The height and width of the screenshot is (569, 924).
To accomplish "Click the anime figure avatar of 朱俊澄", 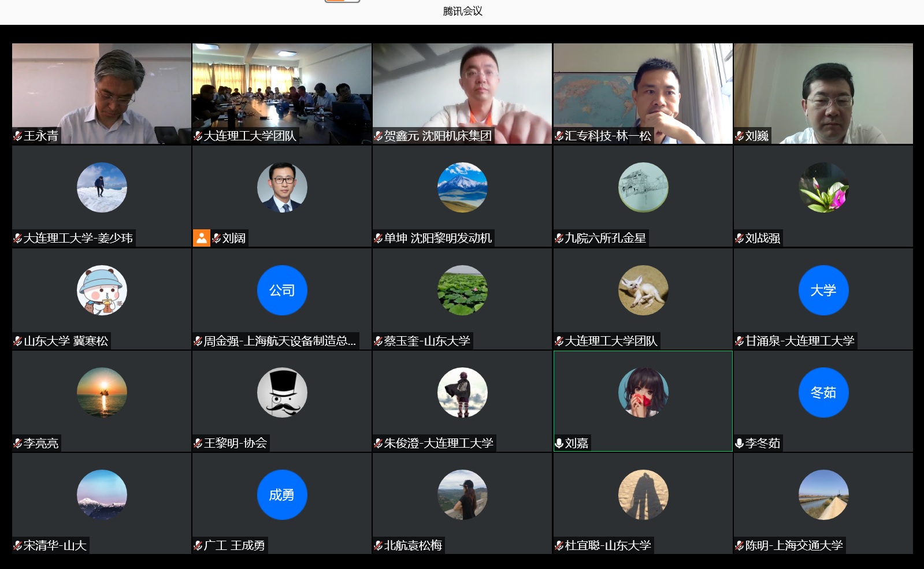I will pyautogui.click(x=462, y=392).
